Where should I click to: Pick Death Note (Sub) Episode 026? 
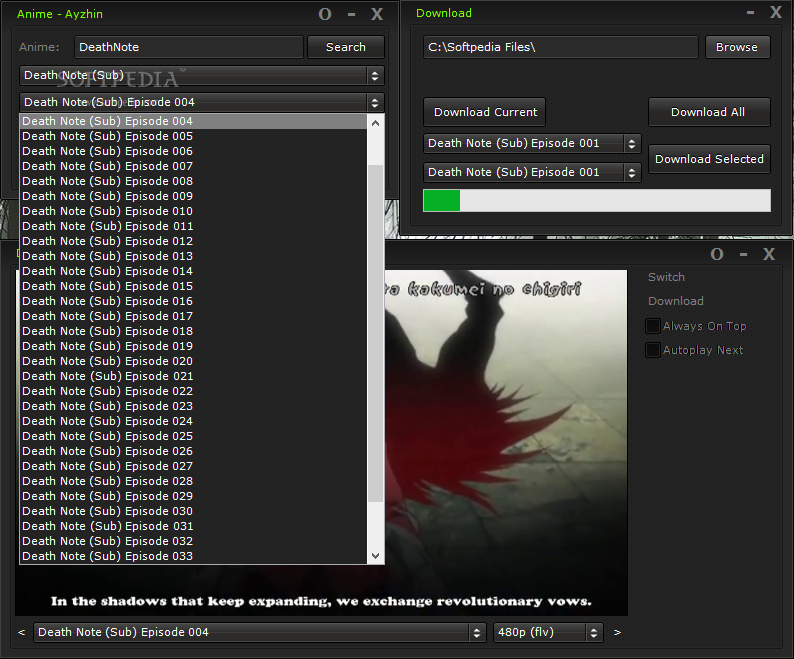[193, 451]
